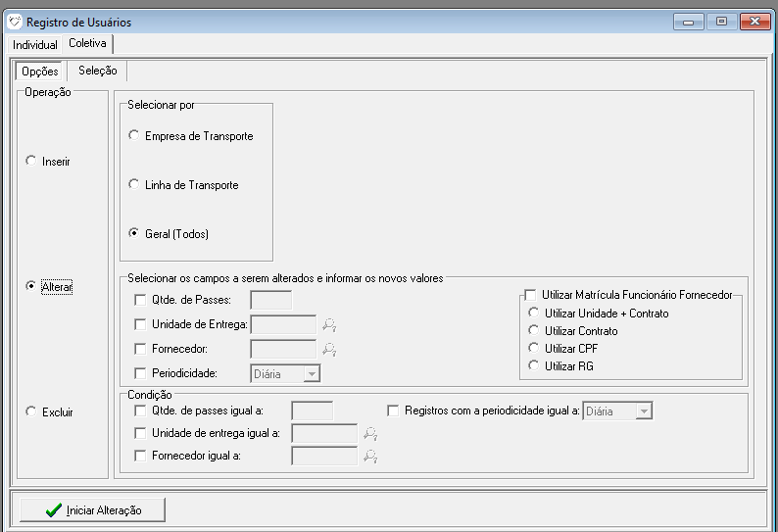Click the Qtde. de passes igual a field
Image resolution: width=778 pixels, height=532 pixels.
(313, 411)
